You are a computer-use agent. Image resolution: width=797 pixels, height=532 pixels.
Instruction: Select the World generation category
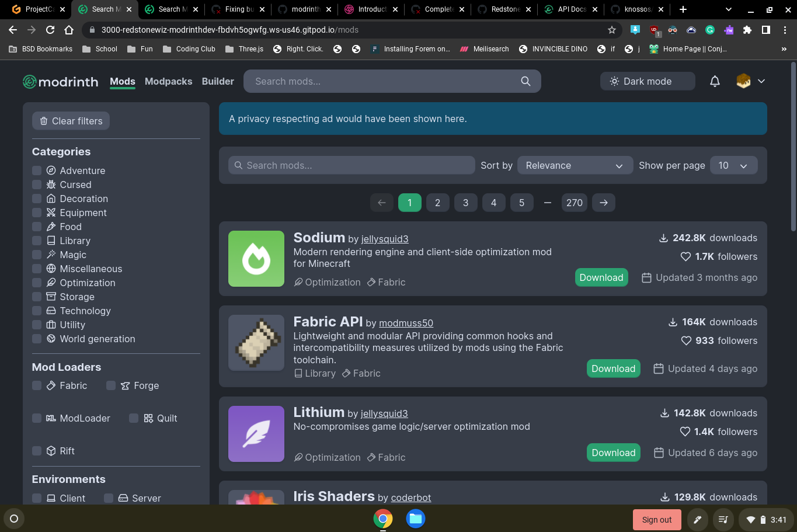pos(37,339)
